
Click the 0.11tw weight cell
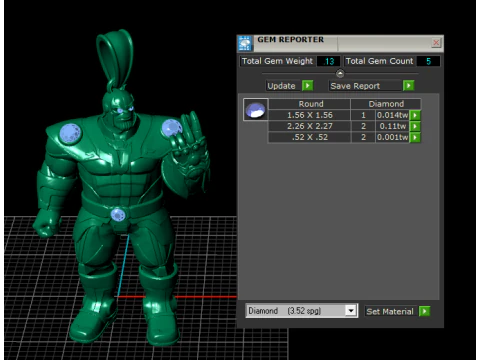[392, 126]
